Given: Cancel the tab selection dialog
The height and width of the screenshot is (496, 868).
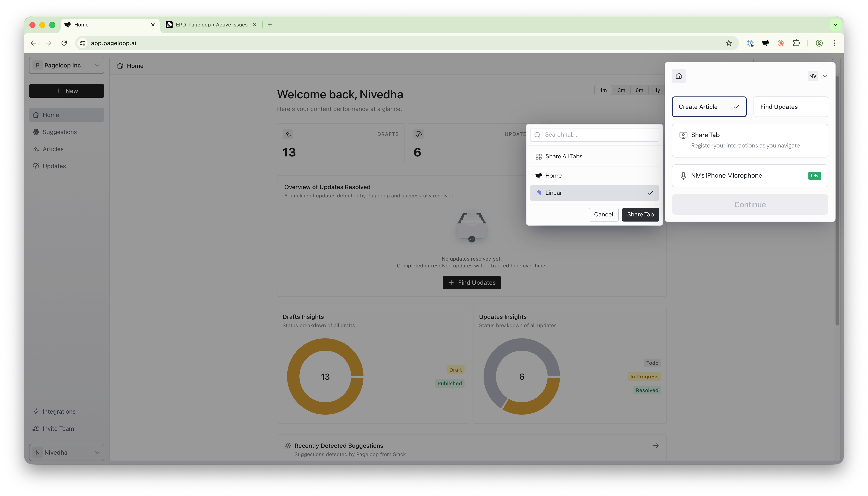Looking at the screenshot, I should point(603,214).
